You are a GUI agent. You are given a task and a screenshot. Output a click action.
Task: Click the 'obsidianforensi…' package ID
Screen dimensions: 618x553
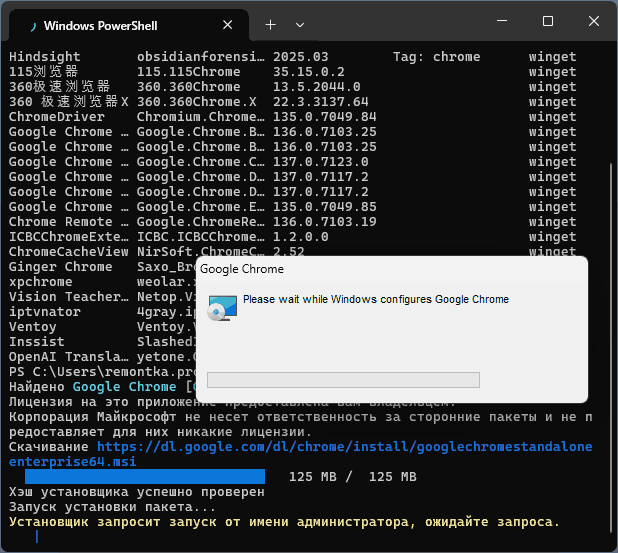pos(201,57)
